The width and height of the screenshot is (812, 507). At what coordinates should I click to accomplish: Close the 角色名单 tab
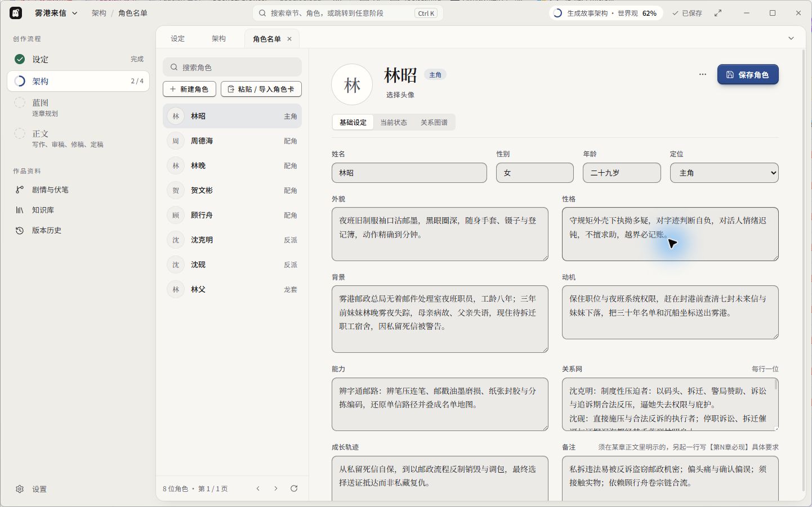coord(289,39)
